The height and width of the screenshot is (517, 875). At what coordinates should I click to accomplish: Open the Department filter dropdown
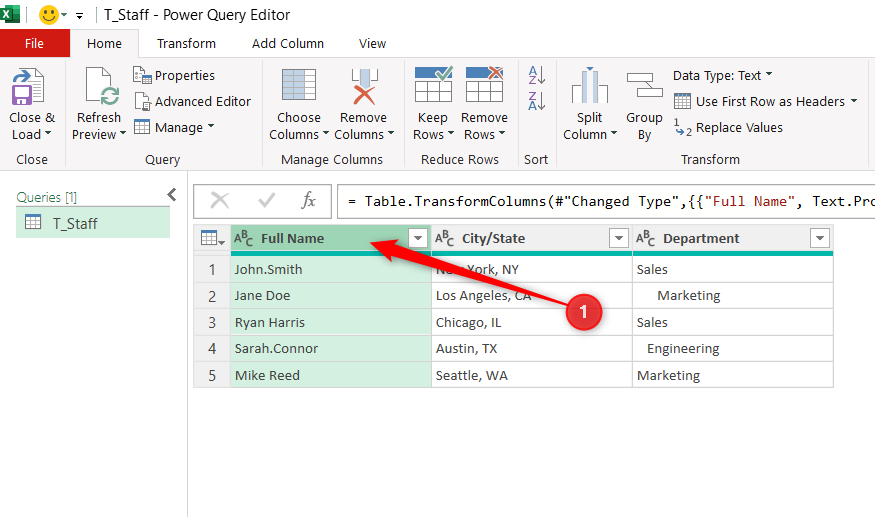coord(820,238)
